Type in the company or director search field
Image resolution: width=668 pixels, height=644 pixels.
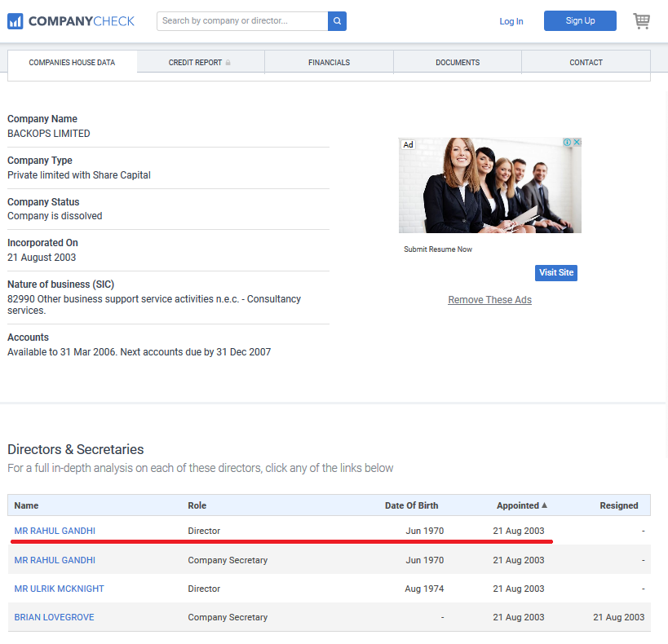click(242, 21)
